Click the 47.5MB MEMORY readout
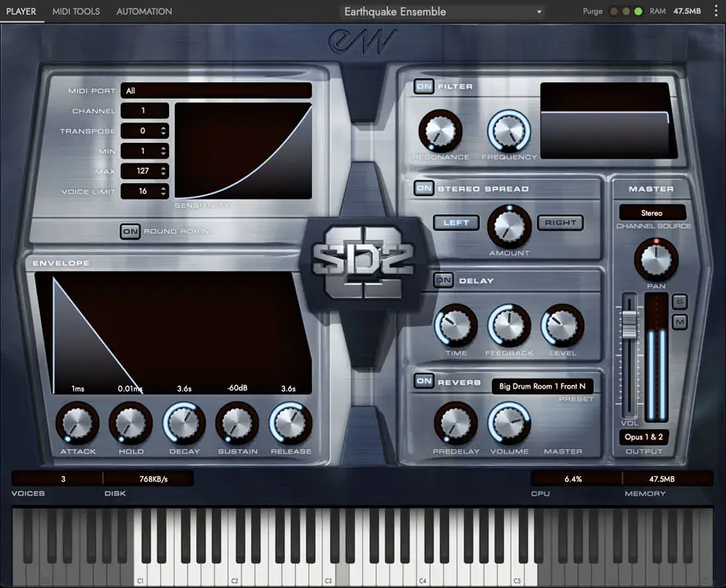This screenshot has width=726, height=588. pos(667,479)
